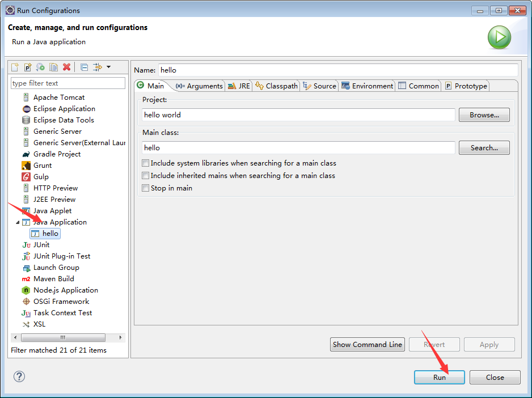Screen dimensions: 532x398
Task: Click the Name input field
Action: [x=338, y=70]
